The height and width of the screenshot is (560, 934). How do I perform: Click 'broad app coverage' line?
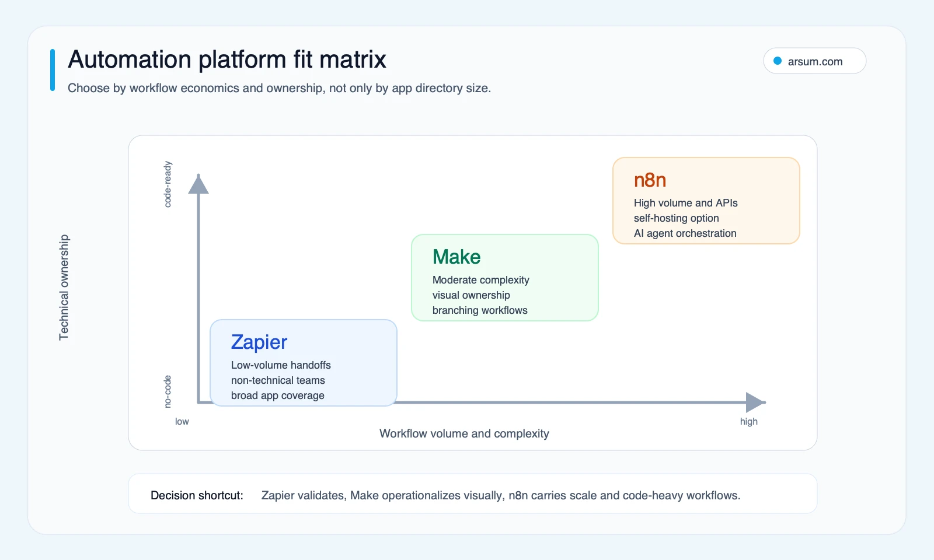tap(278, 395)
